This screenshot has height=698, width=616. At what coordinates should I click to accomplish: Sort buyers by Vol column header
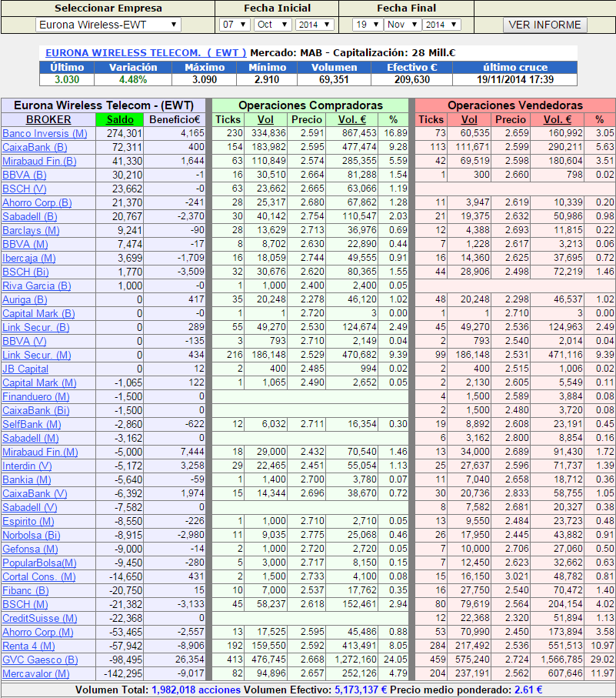[x=265, y=119]
